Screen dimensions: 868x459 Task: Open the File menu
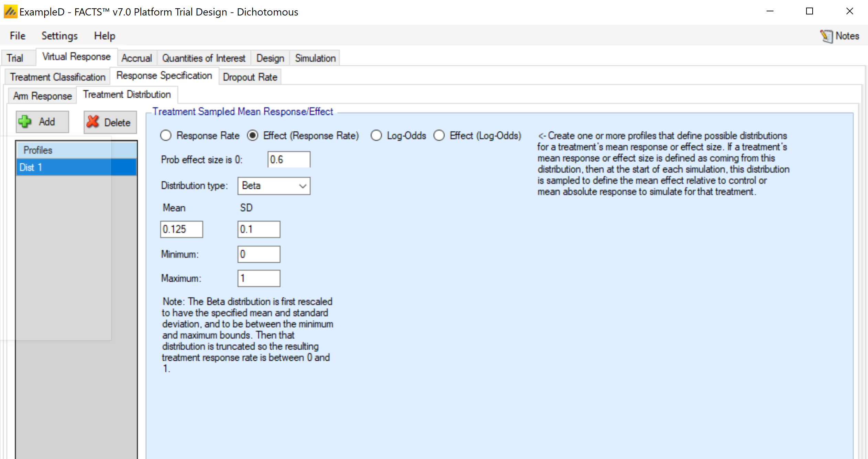(x=18, y=36)
